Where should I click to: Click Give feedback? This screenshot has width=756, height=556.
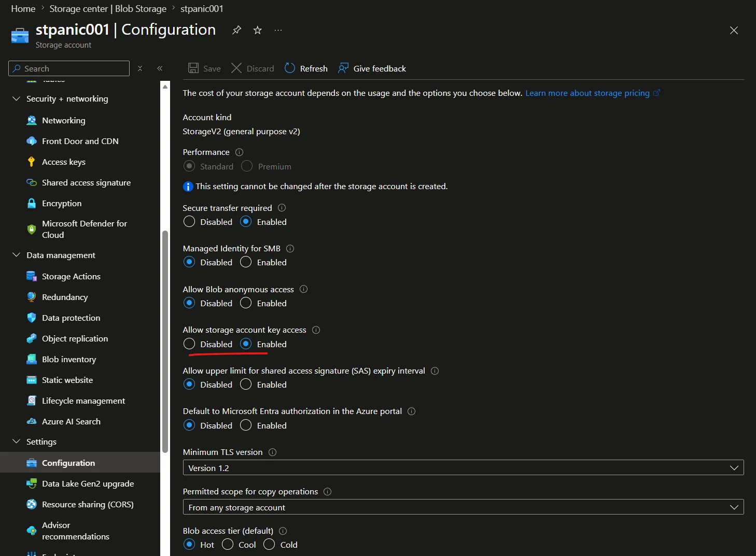pyautogui.click(x=372, y=68)
